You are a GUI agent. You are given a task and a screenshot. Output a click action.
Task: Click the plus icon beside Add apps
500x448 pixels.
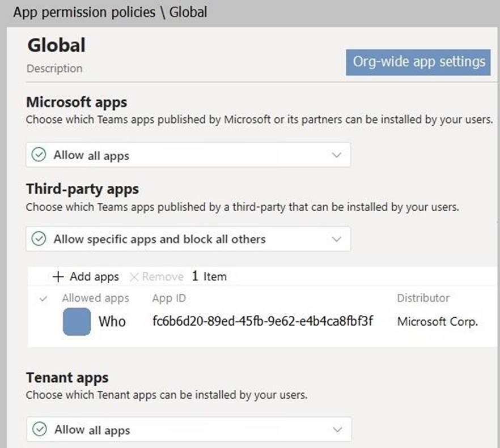click(x=58, y=277)
